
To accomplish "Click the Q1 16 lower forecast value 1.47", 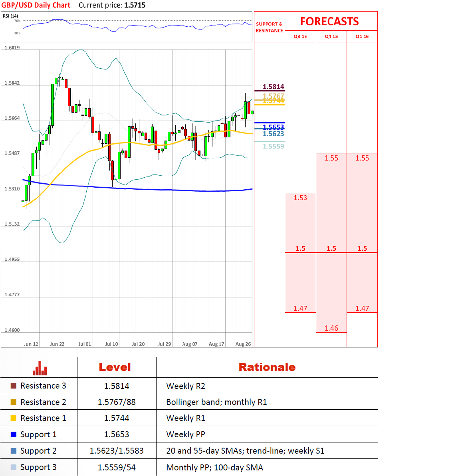I will (x=362, y=308).
